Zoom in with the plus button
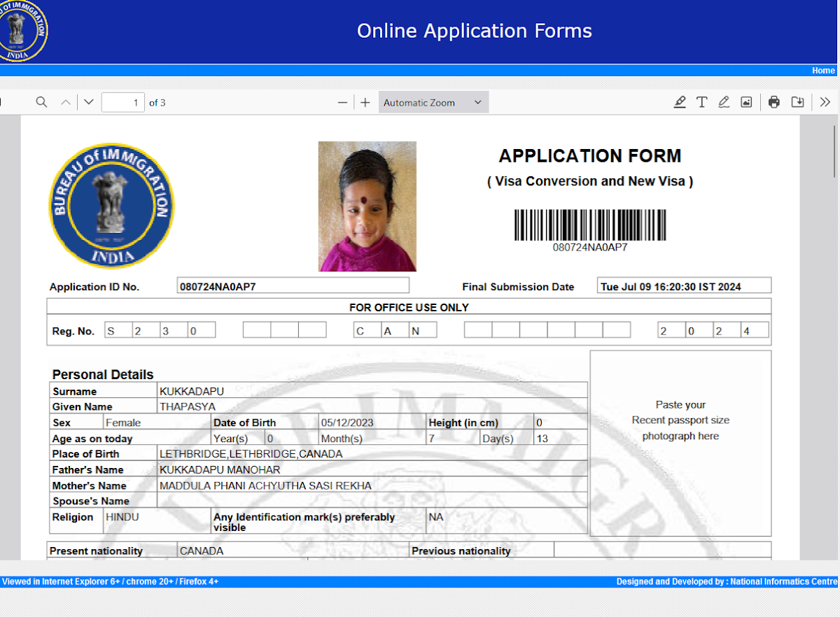This screenshot has height=617, width=840. pos(365,102)
